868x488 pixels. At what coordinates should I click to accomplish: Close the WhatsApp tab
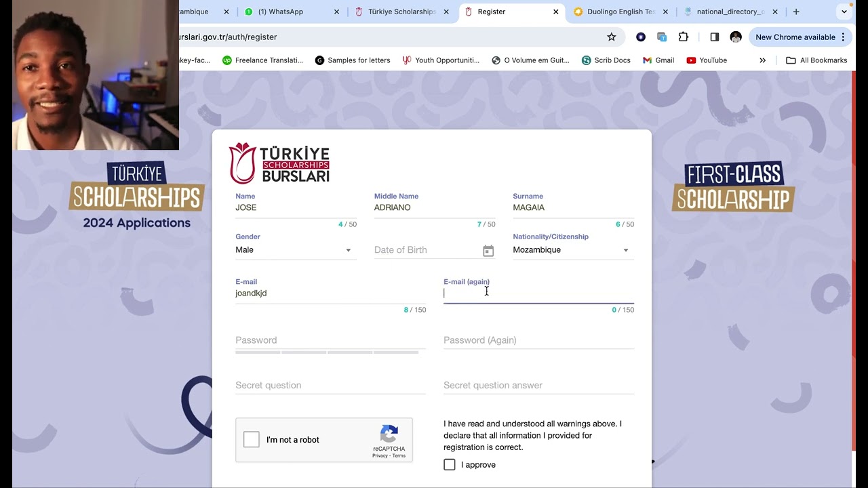[337, 12]
